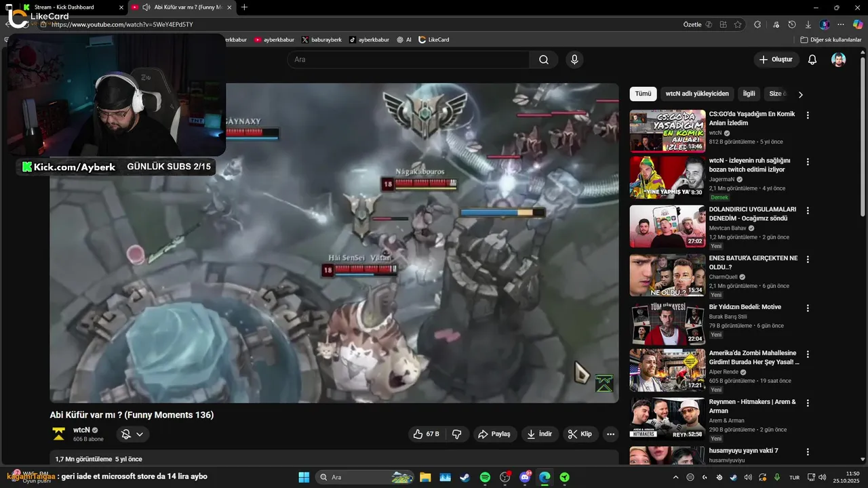Select the wtcN adlı yükleyiciden chip
The height and width of the screenshot is (488, 868).
click(x=697, y=94)
